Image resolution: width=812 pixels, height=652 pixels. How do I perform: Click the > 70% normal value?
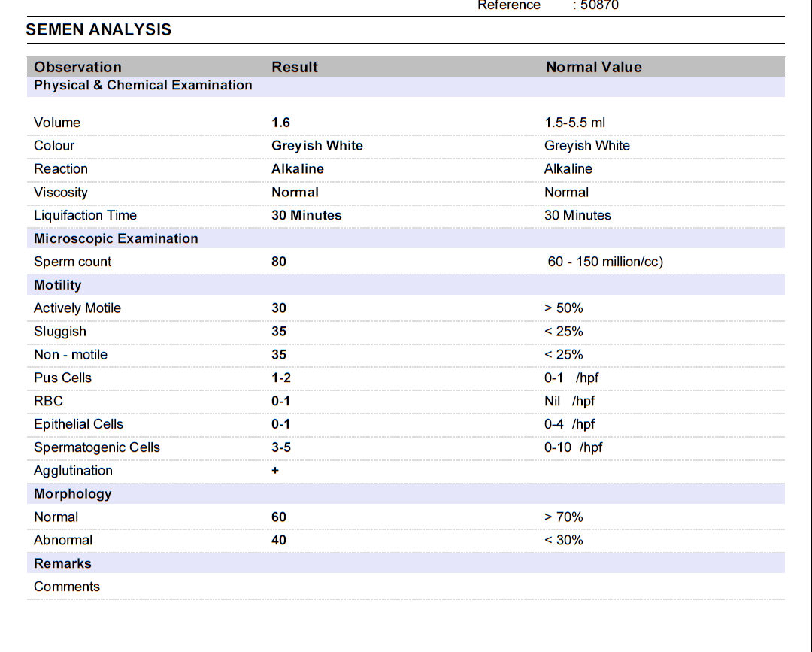tap(563, 517)
